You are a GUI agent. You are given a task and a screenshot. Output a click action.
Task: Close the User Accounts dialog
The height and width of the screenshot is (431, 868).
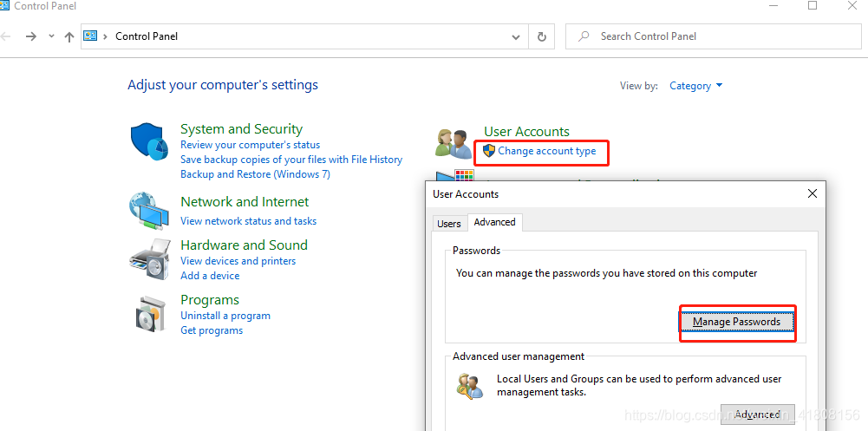(813, 193)
